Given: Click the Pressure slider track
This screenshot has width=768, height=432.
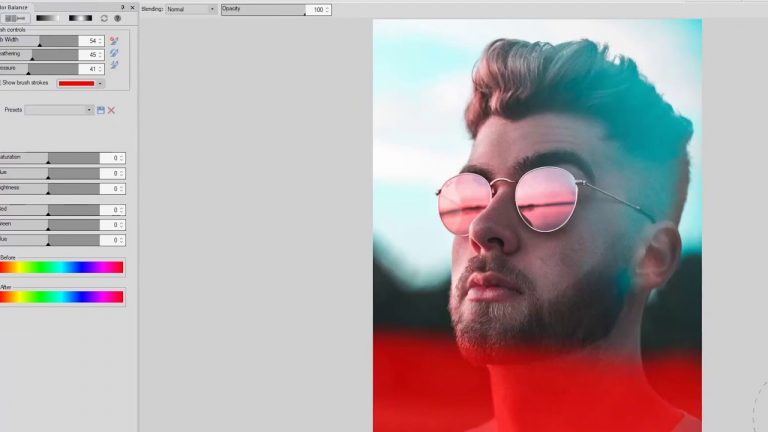Looking at the screenshot, I should [x=39, y=69].
